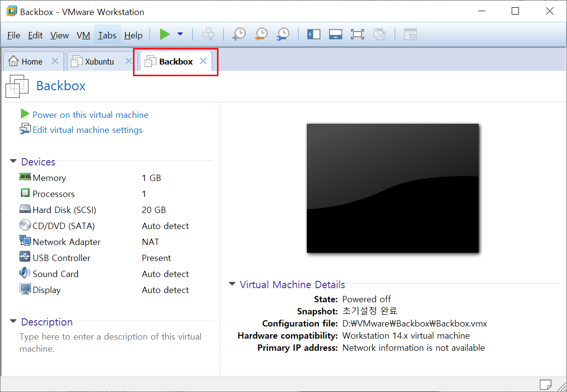Image resolution: width=567 pixels, height=392 pixels.
Task: Click the Display monitor icon
Action: click(x=25, y=289)
